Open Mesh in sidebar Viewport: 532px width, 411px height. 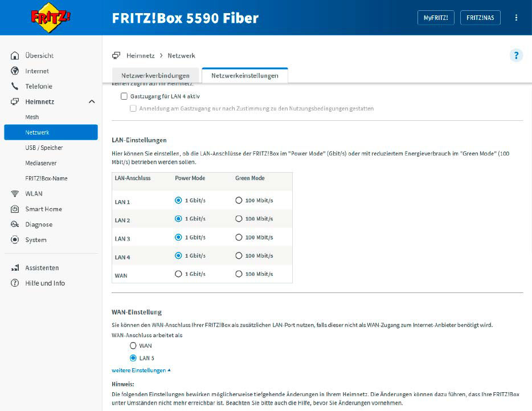32,117
